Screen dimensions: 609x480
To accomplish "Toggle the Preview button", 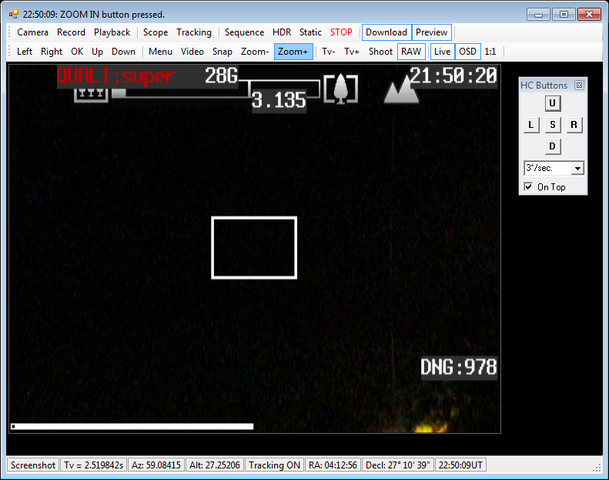I will pyautogui.click(x=432, y=32).
